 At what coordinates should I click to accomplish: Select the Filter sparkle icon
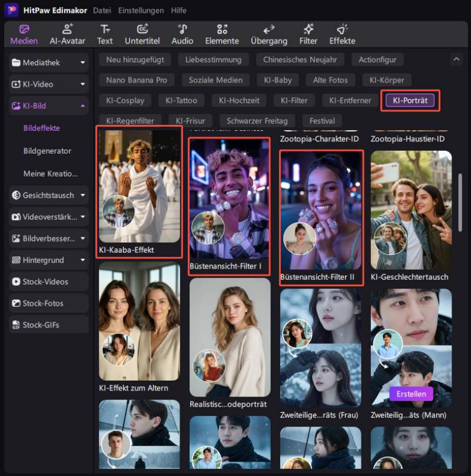click(308, 29)
